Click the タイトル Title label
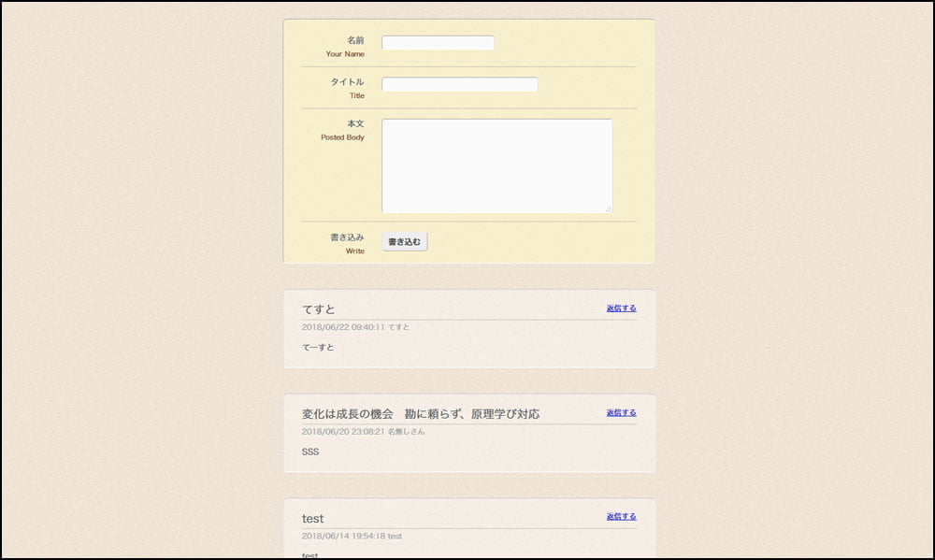This screenshot has width=935, height=560. coord(348,88)
